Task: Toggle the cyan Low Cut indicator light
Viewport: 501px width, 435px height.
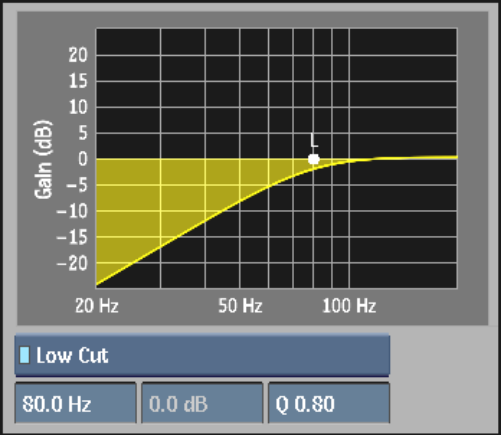Action: tap(24, 355)
